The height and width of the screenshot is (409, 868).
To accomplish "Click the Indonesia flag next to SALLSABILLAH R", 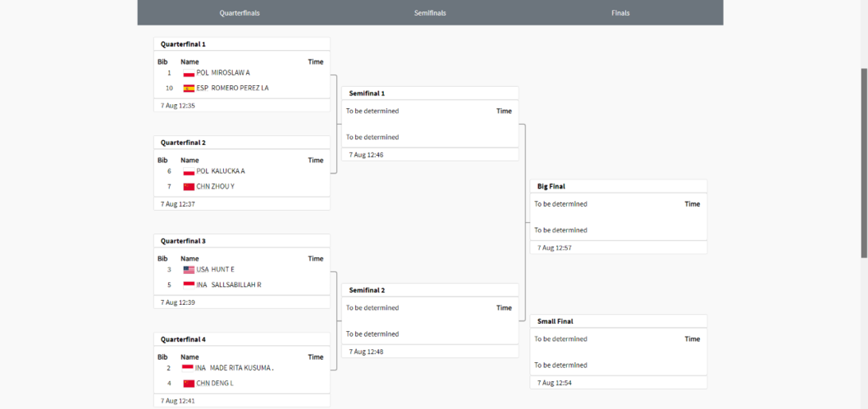I will click(x=189, y=285).
